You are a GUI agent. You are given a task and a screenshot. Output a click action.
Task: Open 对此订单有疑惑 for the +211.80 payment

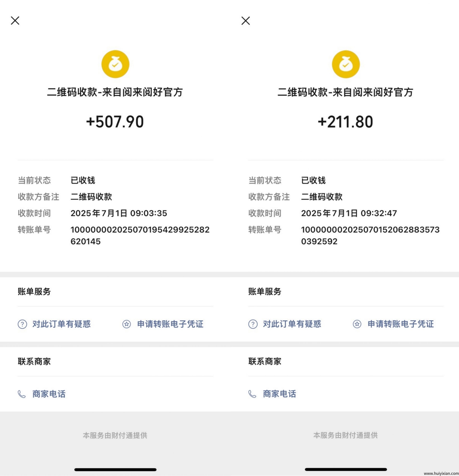coord(292,324)
